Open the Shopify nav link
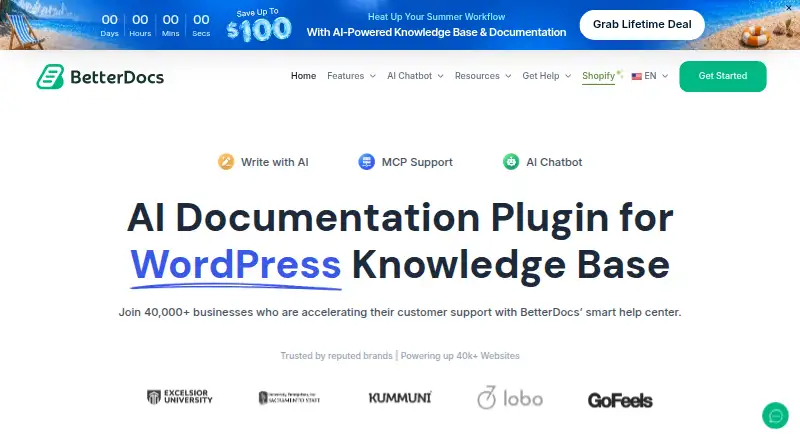The width and height of the screenshot is (800, 440). [598, 76]
